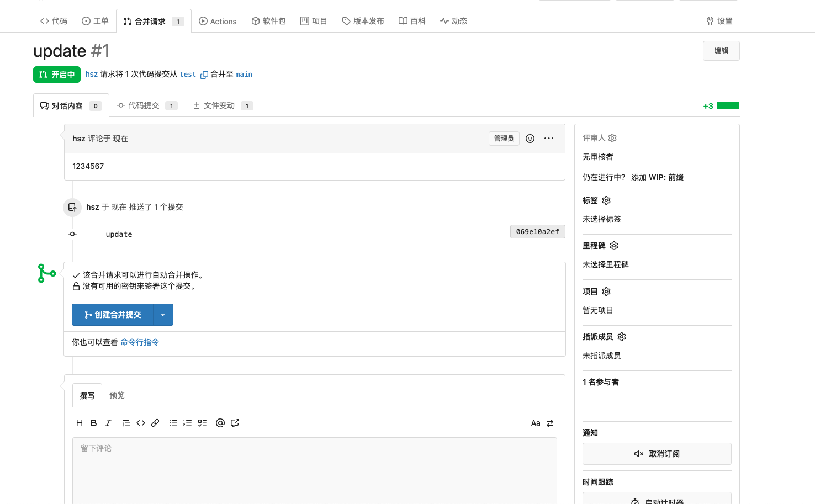Open comment options with three dots
This screenshot has width=815, height=504.
pos(549,139)
